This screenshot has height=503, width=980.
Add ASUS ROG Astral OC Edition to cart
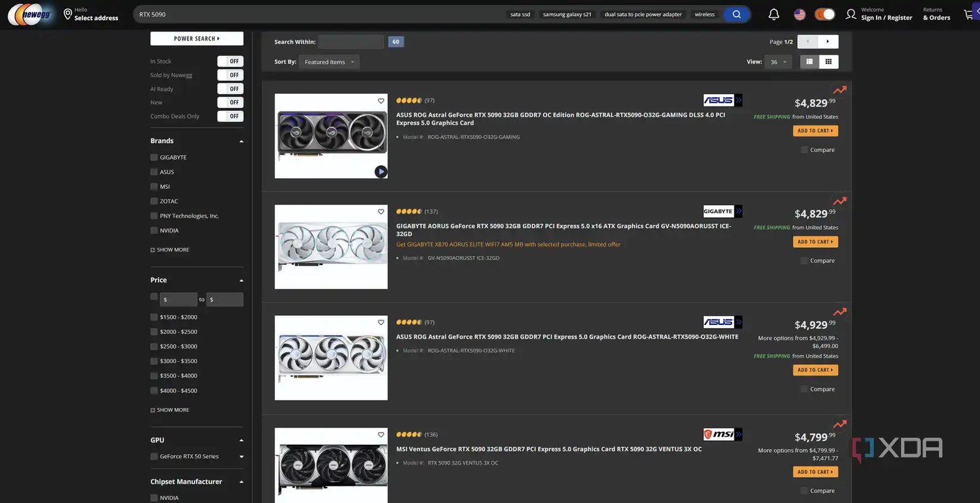815,131
